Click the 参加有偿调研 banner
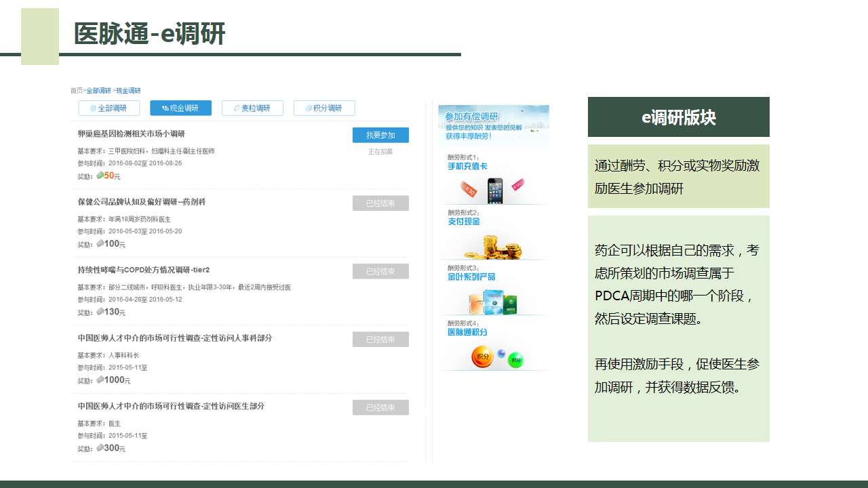The height and width of the screenshot is (488, 868). coord(494,125)
